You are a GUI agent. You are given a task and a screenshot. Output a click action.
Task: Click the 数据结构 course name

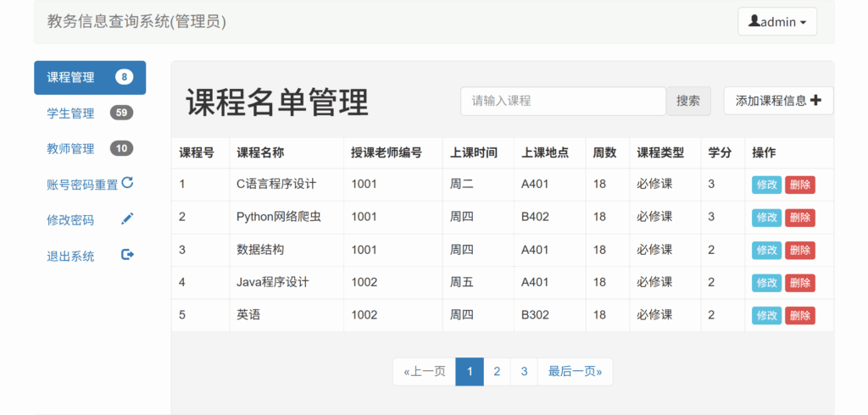[261, 250]
